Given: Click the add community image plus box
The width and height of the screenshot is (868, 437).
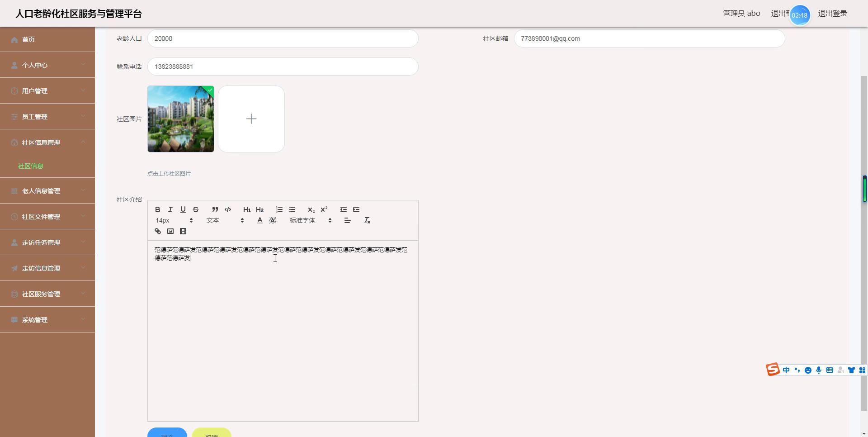Looking at the screenshot, I should [x=251, y=119].
